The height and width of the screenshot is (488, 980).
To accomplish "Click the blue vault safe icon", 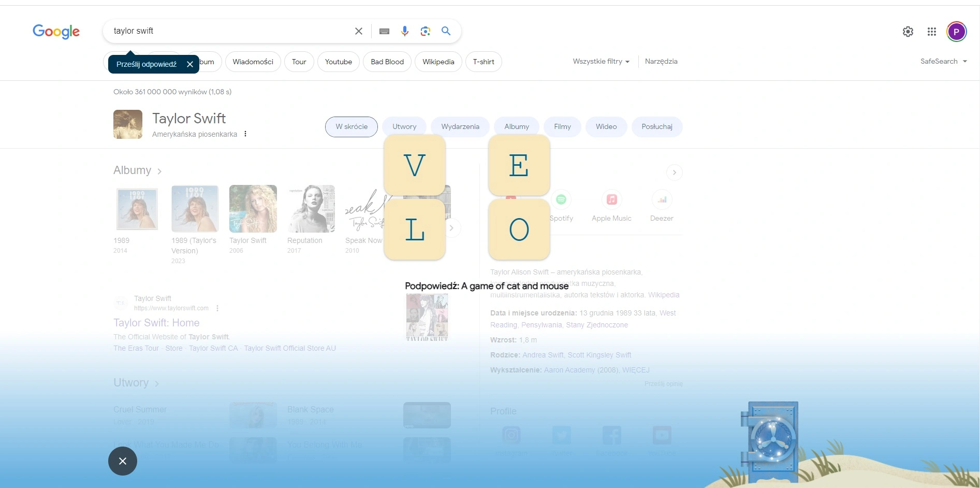I will 770,441.
